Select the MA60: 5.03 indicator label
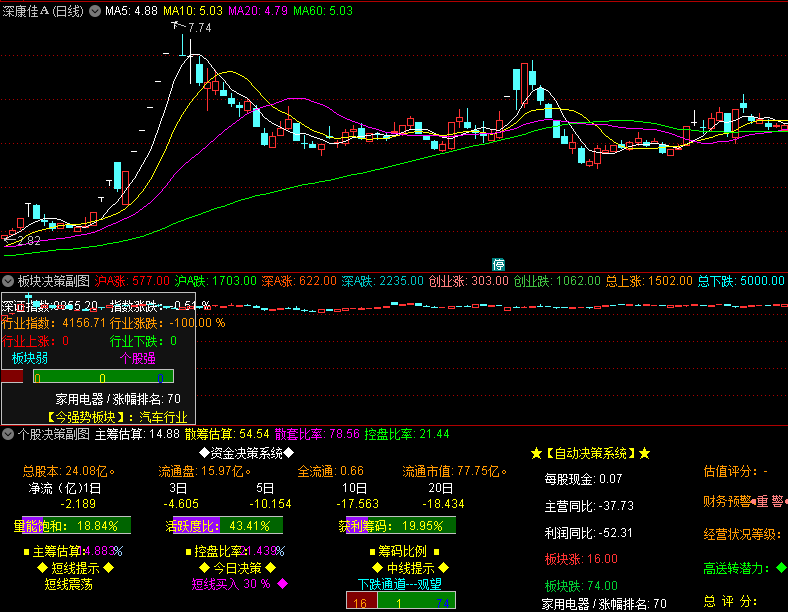Screen dimensions: 788x612 pos(323,11)
